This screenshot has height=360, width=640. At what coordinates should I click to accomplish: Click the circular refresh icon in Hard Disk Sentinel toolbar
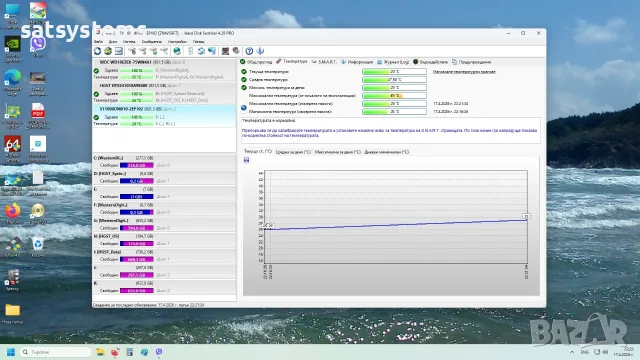[x=98, y=51]
